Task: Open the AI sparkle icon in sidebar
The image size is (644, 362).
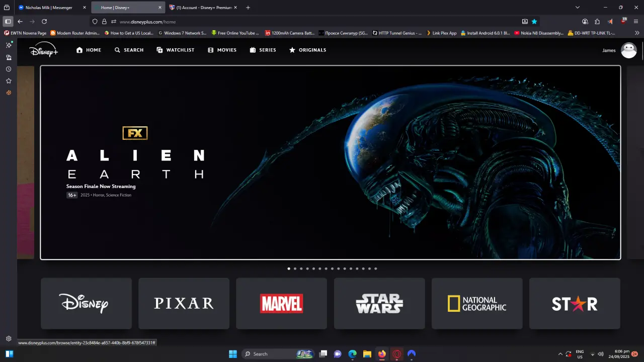Action: point(9,45)
